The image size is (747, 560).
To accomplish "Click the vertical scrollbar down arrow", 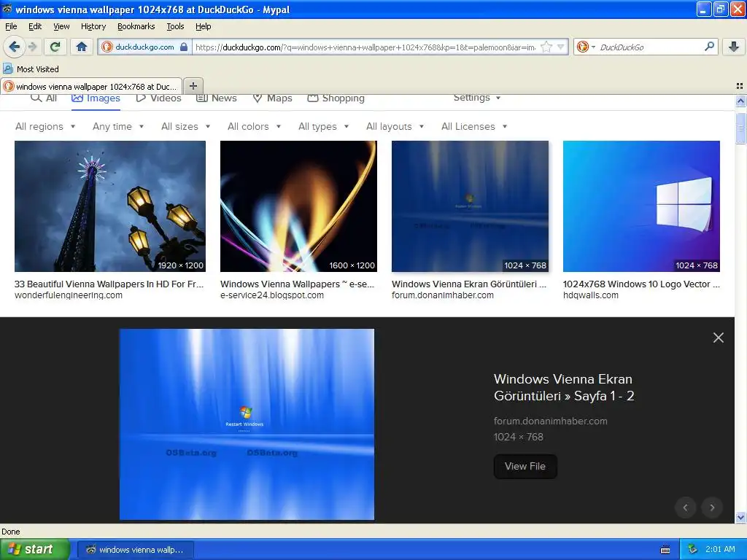I will [x=740, y=517].
